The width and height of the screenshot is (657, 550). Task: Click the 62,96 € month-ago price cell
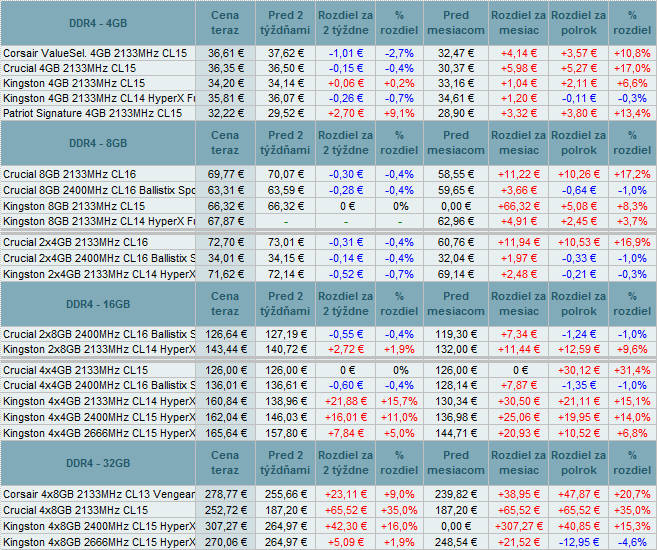pos(456,221)
